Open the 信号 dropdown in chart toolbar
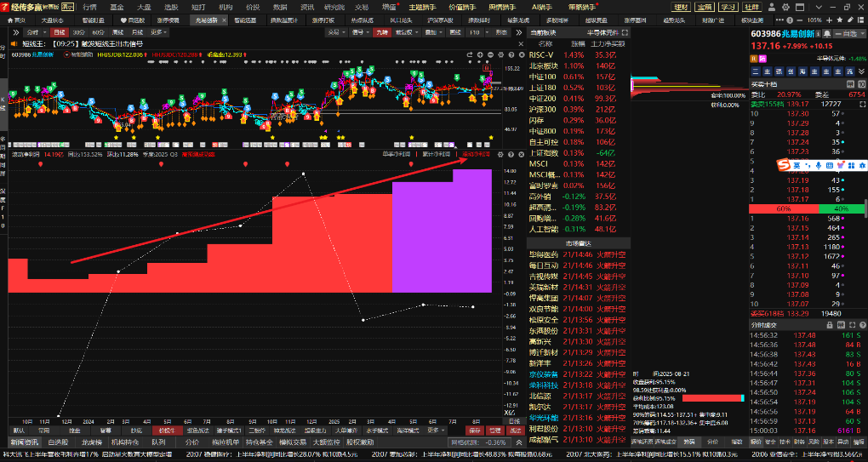This screenshot has width=868, height=462. coord(360,32)
